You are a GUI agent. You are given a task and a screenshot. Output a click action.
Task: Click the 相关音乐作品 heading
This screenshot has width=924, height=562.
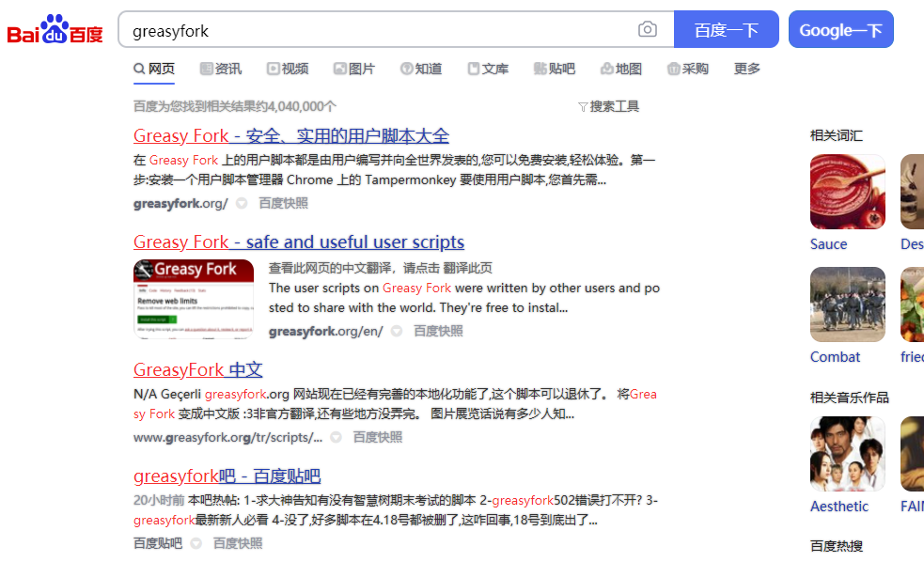click(849, 398)
